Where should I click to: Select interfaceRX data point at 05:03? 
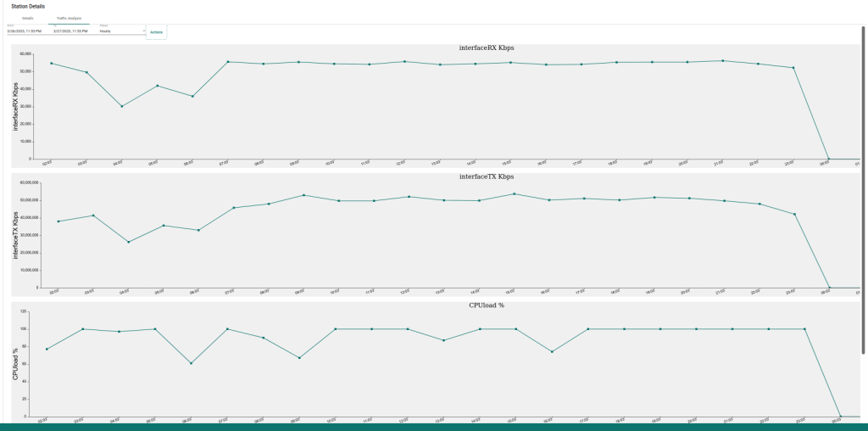(x=157, y=86)
